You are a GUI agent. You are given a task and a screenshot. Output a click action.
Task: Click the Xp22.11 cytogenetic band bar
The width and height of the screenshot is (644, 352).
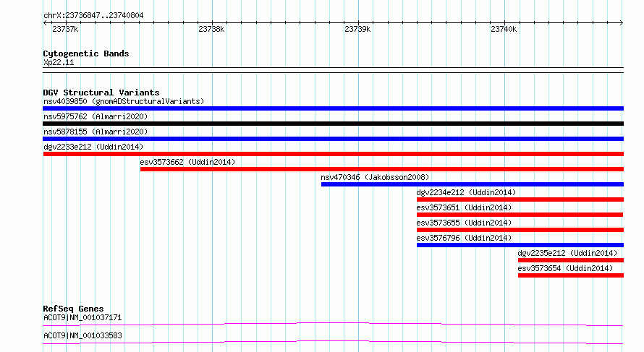click(x=333, y=70)
